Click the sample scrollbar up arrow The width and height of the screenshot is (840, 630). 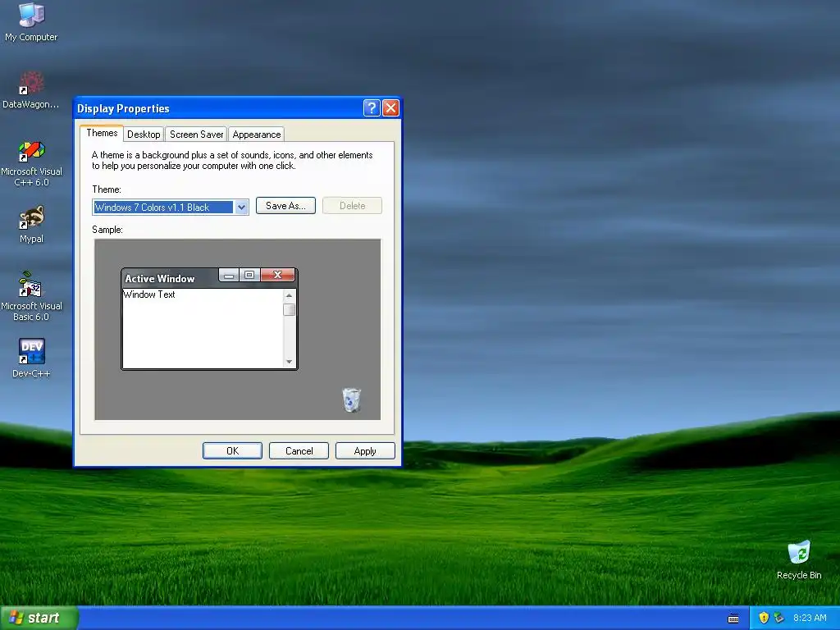pyautogui.click(x=290, y=295)
